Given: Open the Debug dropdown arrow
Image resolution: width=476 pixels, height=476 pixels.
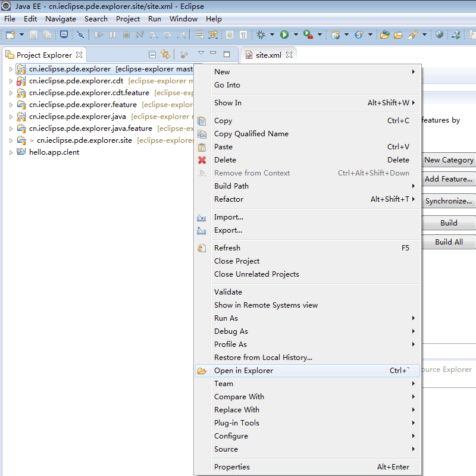Looking at the screenshot, I should (273, 35).
